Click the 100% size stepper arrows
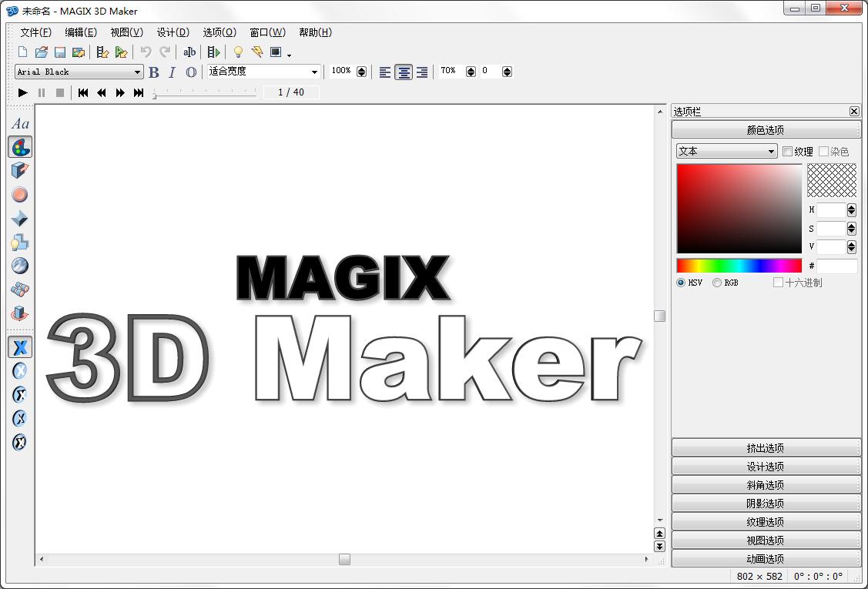The height and width of the screenshot is (589, 868). click(361, 72)
